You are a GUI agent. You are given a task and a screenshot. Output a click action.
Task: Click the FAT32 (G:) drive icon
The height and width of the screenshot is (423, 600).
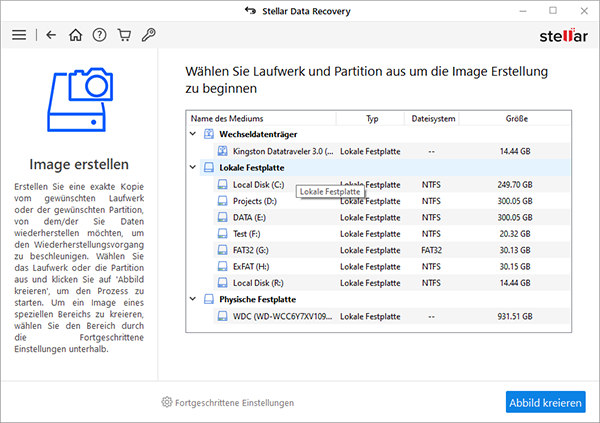coord(223,250)
